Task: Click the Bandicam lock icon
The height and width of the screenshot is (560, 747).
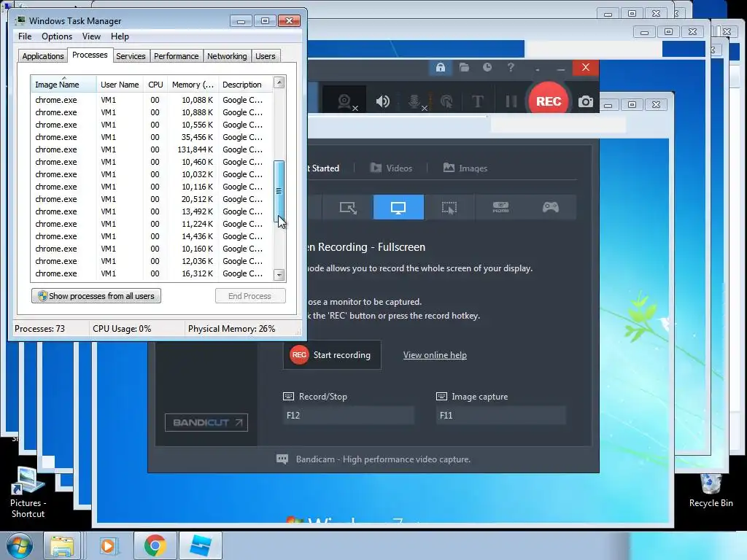Action: coord(440,68)
